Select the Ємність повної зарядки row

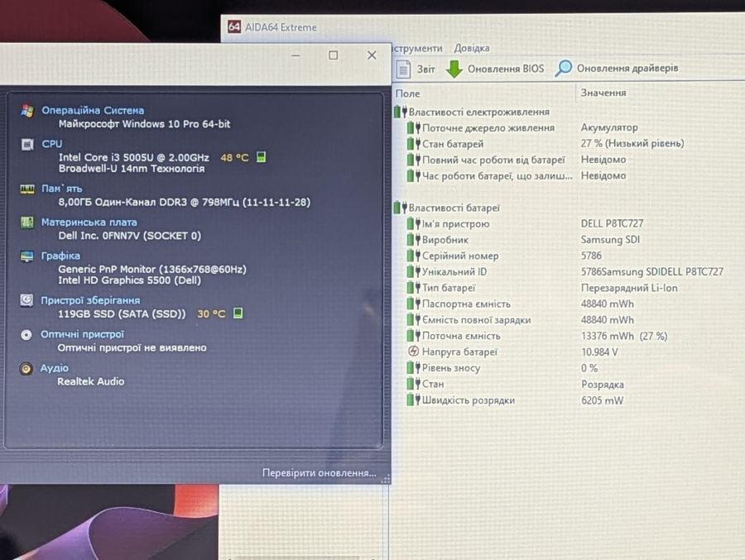coord(521,319)
